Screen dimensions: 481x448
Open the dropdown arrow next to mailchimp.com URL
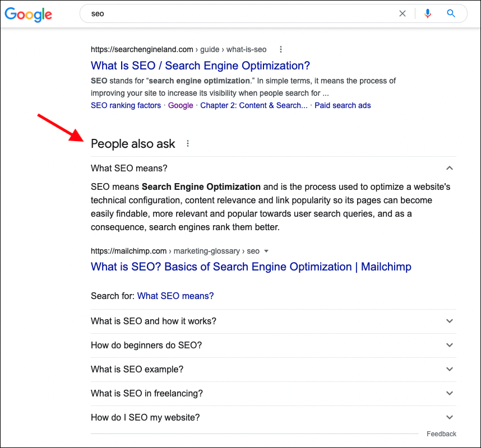point(266,251)
